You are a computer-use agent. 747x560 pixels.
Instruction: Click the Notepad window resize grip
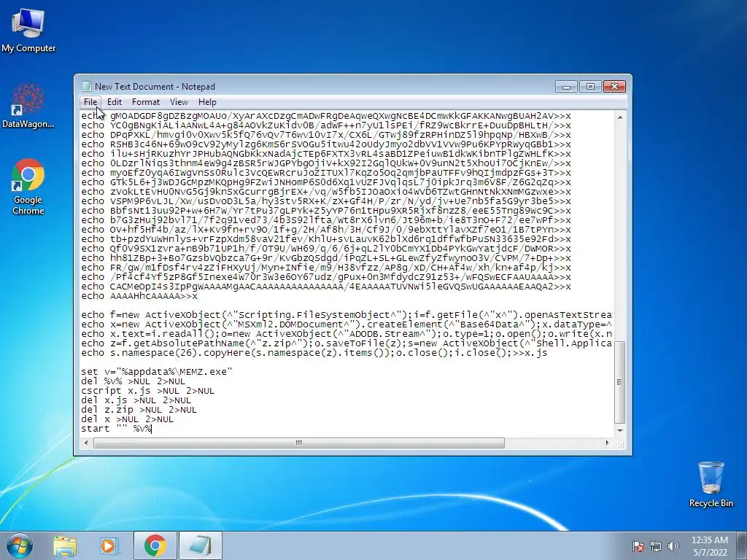click(621, 444)
